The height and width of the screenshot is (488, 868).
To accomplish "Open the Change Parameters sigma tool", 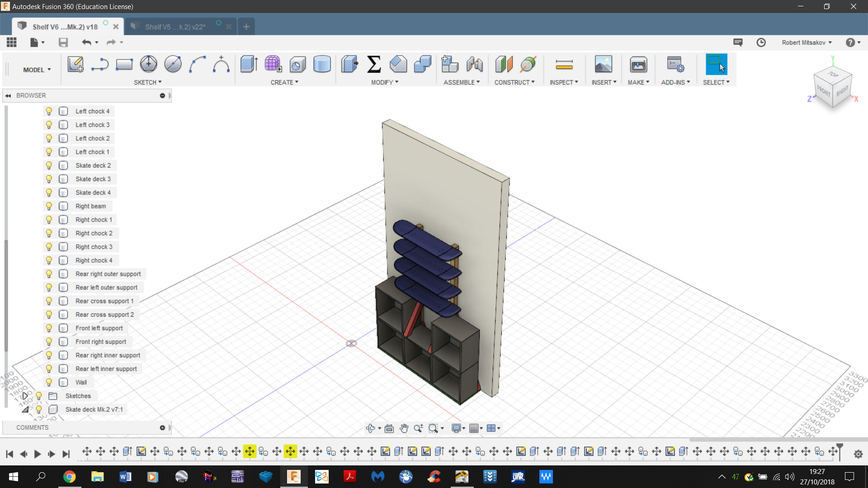I will click(x=374, y=64).
